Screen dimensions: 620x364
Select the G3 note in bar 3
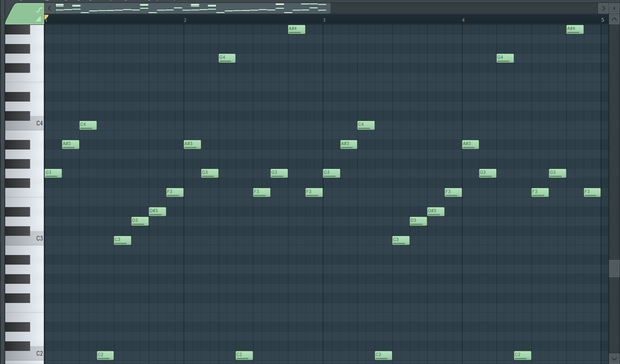pyautogui.click(x=332, y=173)
